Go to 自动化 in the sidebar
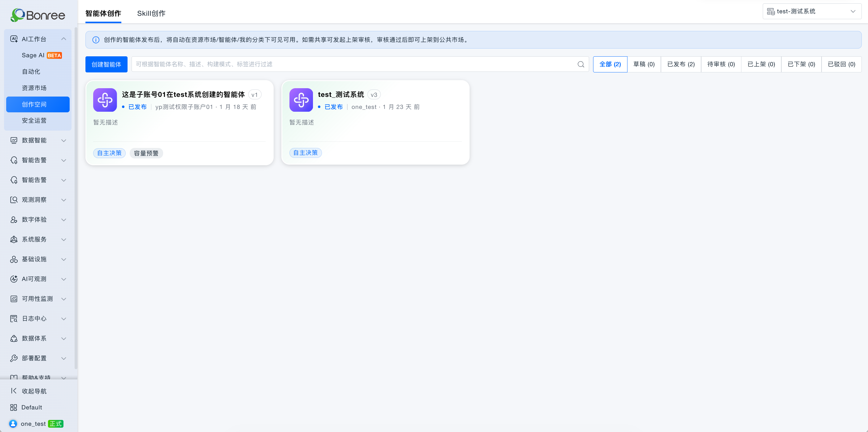Image resolution: width=868 pixels, height=432 pixels. pos(38,72)
